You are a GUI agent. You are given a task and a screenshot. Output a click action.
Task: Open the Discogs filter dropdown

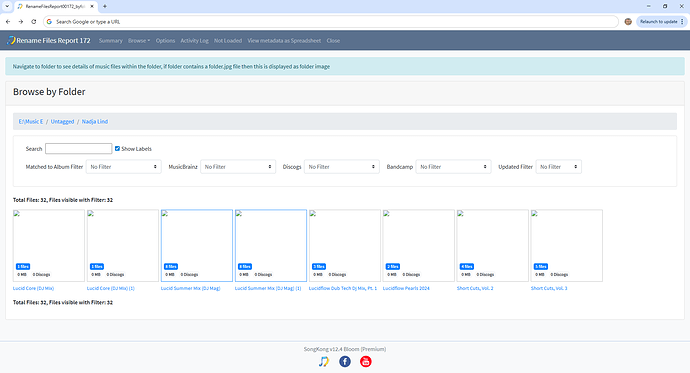pyautogui.click(x=341, y=167)
